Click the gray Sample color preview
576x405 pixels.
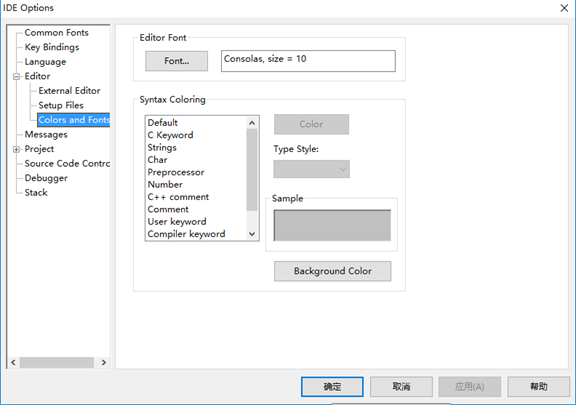[x=332, y=225]
